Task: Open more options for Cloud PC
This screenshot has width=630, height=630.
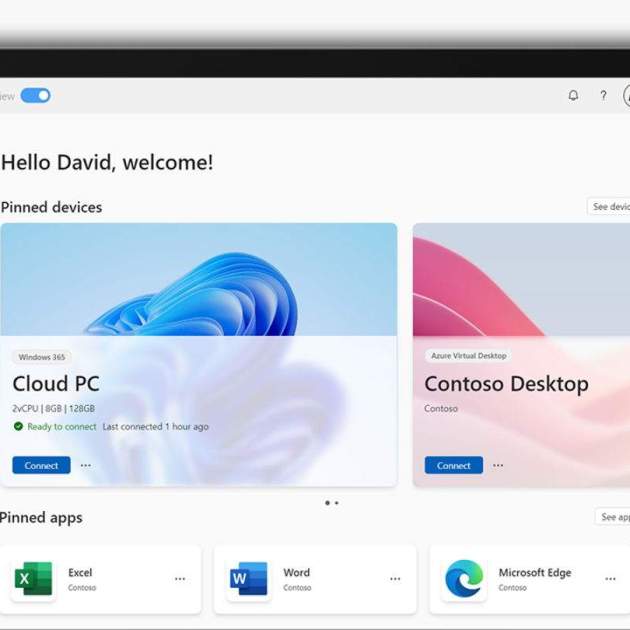Action: click(86, 465)
